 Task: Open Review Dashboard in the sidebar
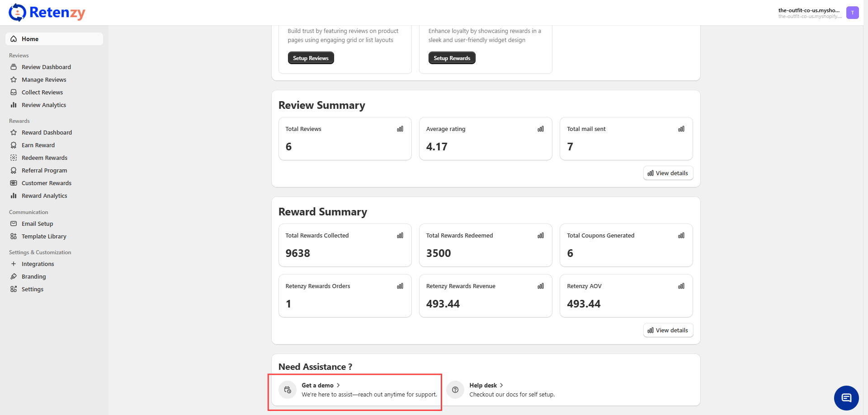pos(46,67)
